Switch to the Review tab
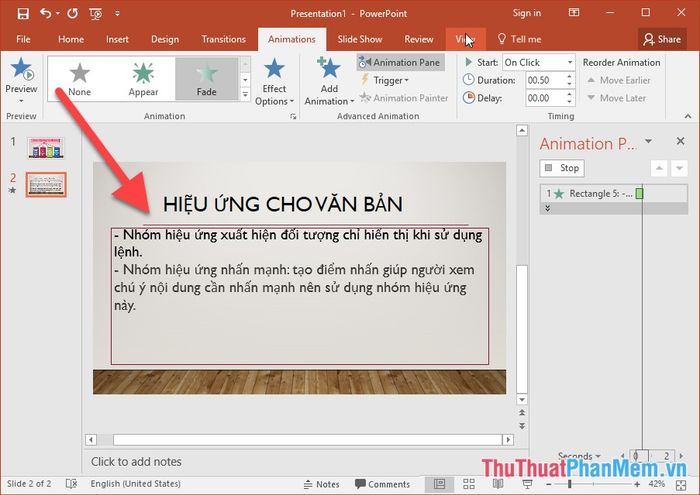This screenshot has height=495, width=700. click(418, 39)
